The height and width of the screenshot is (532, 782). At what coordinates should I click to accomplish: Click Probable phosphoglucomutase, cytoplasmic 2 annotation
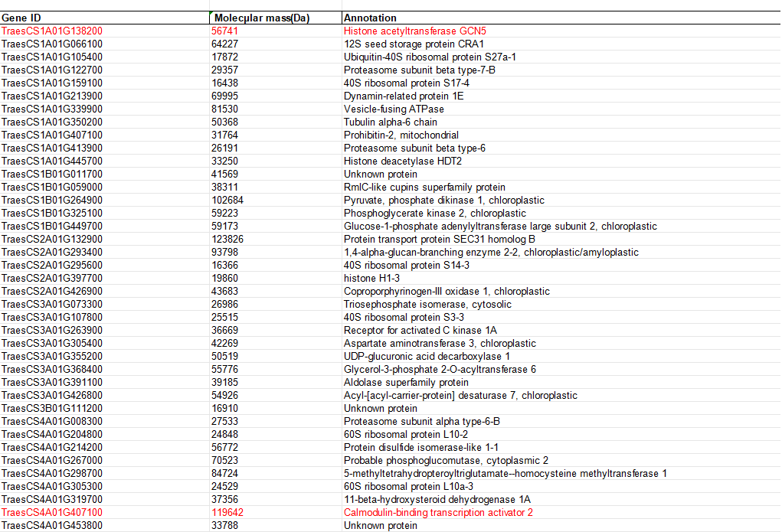(446, 460)
